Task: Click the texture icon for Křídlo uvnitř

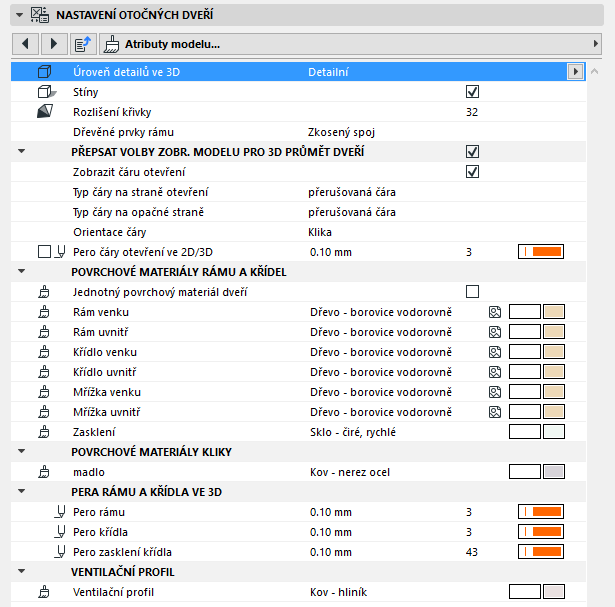Action: coord(494,372)
